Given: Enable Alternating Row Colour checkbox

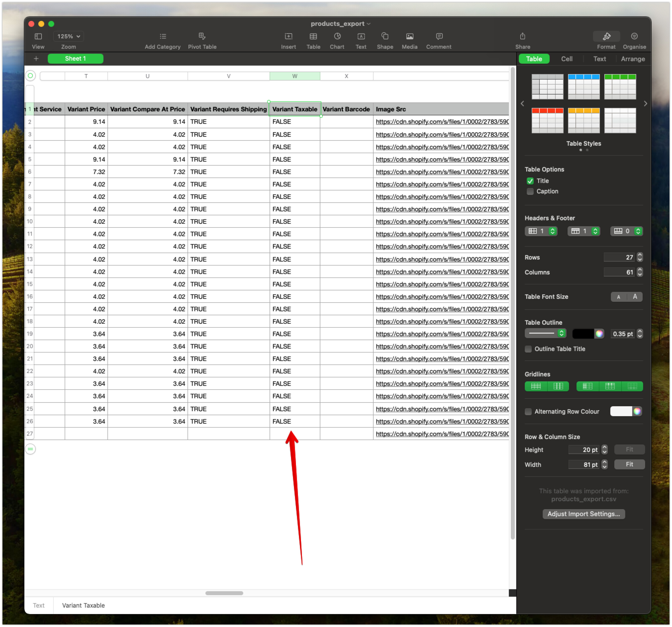Looking at the screenshot, I should (528, 411).
